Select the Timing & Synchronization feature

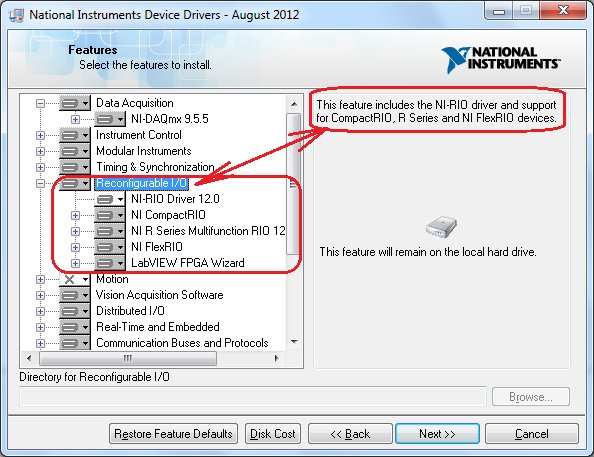click(155, 167)
